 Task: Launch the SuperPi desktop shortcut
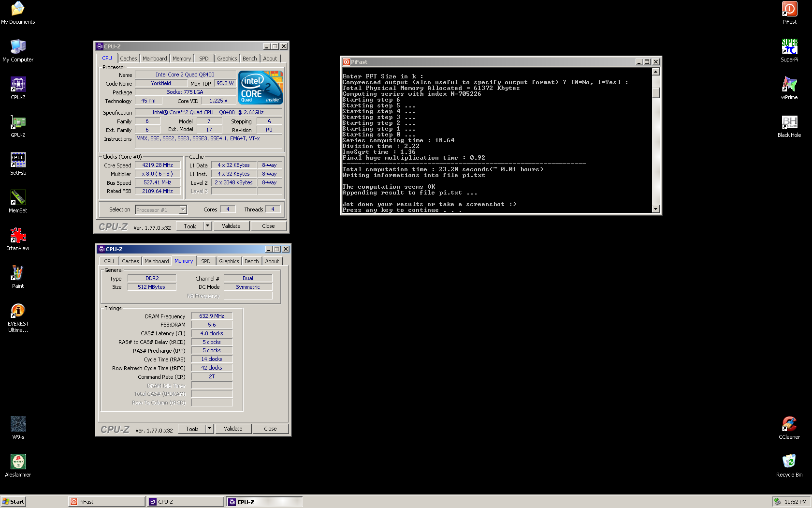789,50
